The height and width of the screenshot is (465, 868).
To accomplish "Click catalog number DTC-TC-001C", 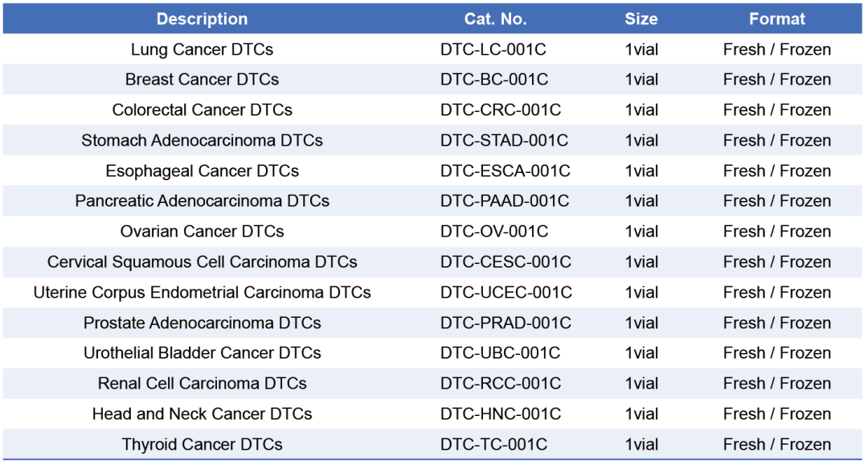I will click(x=493, y=445).
